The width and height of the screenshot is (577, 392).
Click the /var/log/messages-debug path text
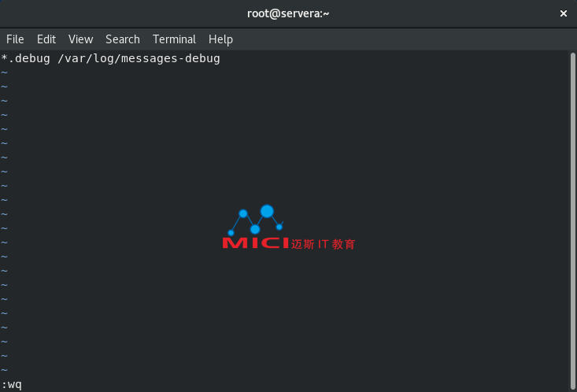(139, 58)
